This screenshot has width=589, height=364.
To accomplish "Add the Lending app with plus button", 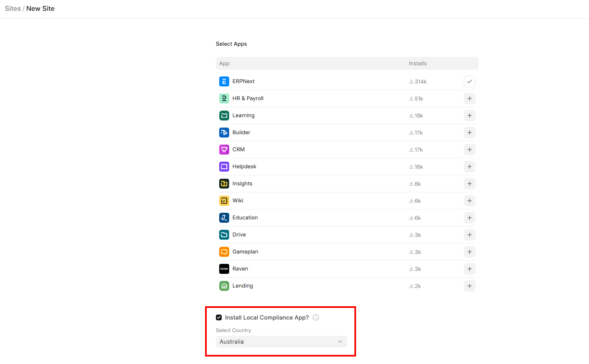I will [469, 286].
